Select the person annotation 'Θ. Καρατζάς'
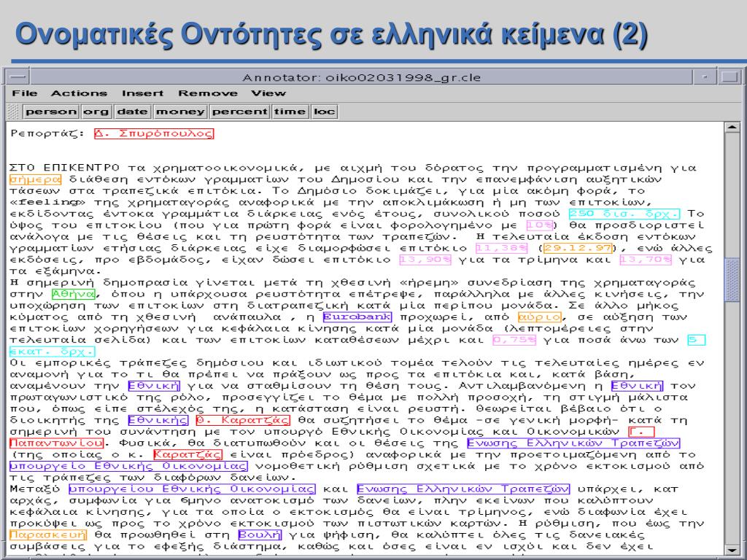This screenshot has width=747, height=560. (243, 420)
